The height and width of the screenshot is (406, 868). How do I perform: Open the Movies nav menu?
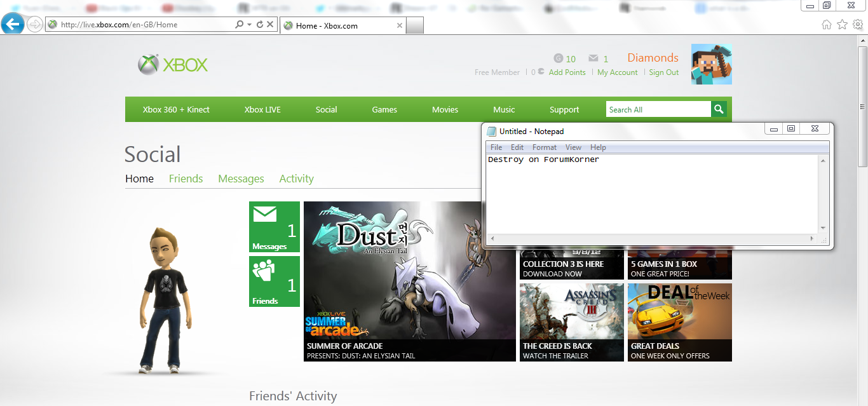tap(445, 109)
